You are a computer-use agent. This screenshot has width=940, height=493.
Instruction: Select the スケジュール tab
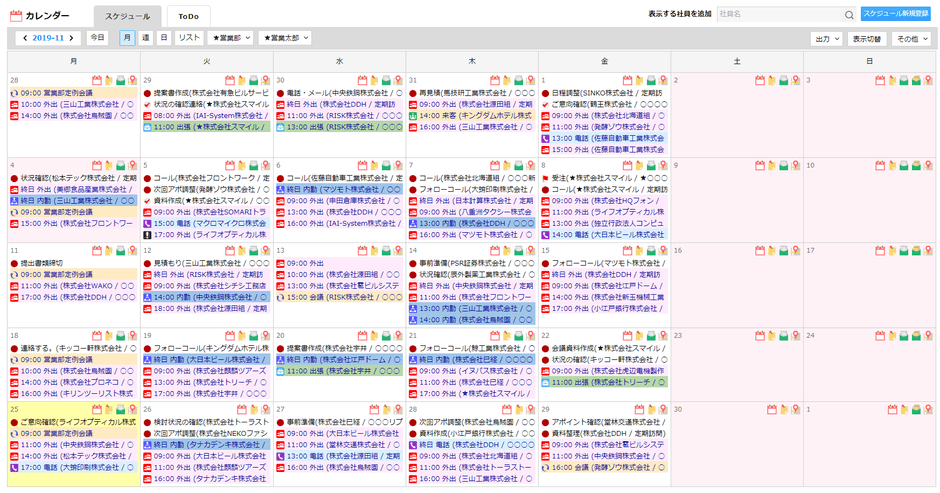click(128, 16)
